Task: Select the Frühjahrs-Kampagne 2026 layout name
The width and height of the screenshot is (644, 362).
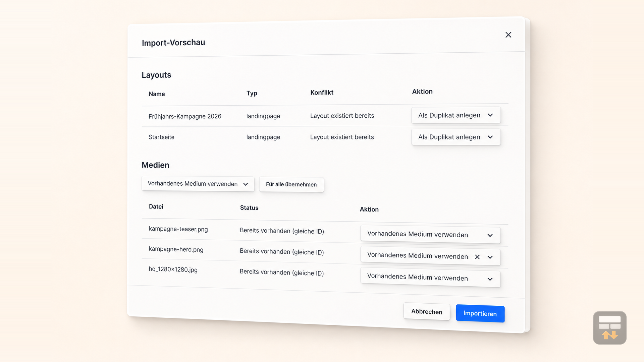Action: (185, 116)
